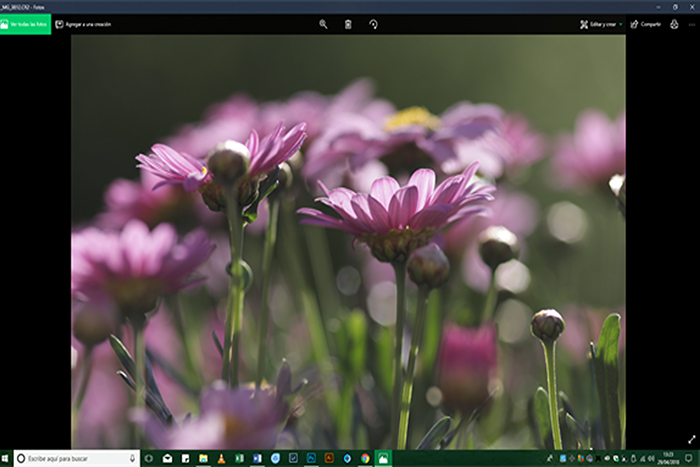Enter fullscreen with the expand arrows icon
The image size is (700, 467).
coord(690,439)
